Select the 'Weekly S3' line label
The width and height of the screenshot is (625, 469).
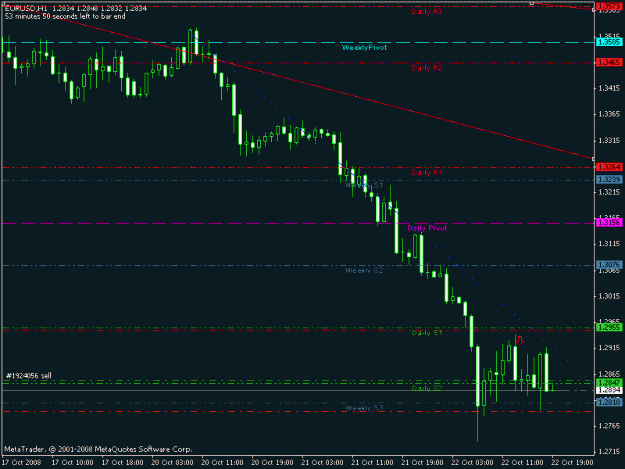coord(364,408)
